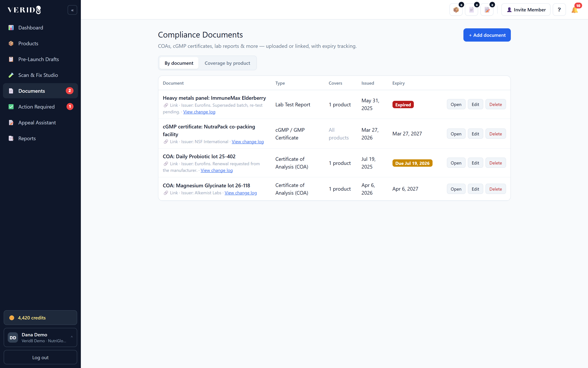The width and height of the screenshot is (588, 368).
Task: Open the Heavy metals panel document
Action: coord(456,104)
